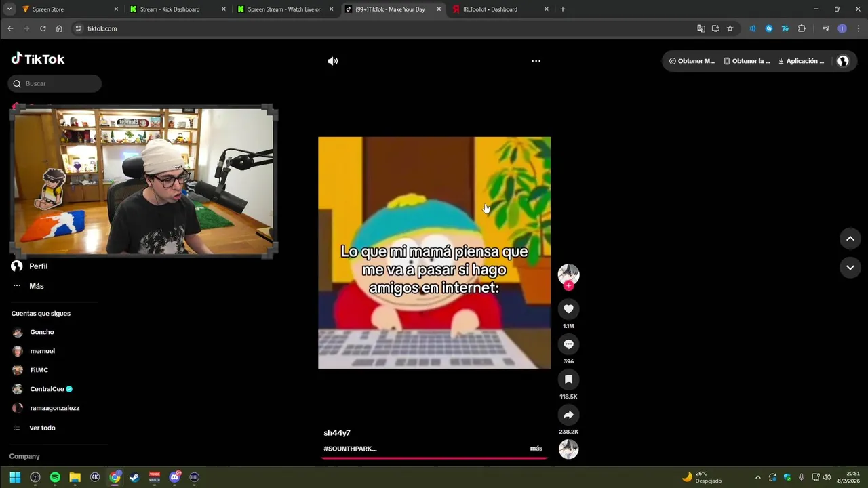Viewport: 868px width, 488px height.
Task: Open the Más sidebar menu
Action: pos(28,286)
